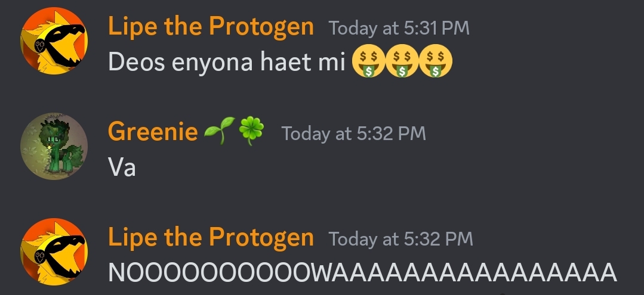The width and height of the screenshot is (644, 295).
Task: Select the 'Deos enyona haet mi' message text
Action: (227, 62)
